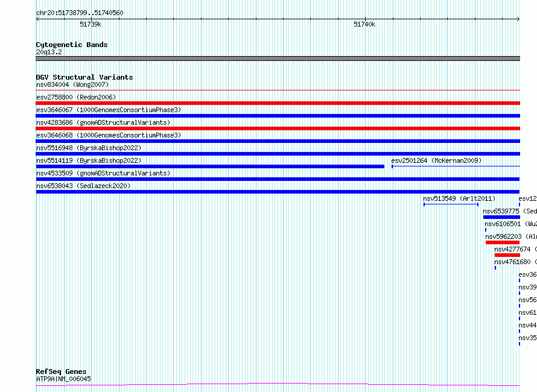Viewport: 537px width, 392px height.
Task: Open variant label nsv4761680
Action: (x=512, y=262)
